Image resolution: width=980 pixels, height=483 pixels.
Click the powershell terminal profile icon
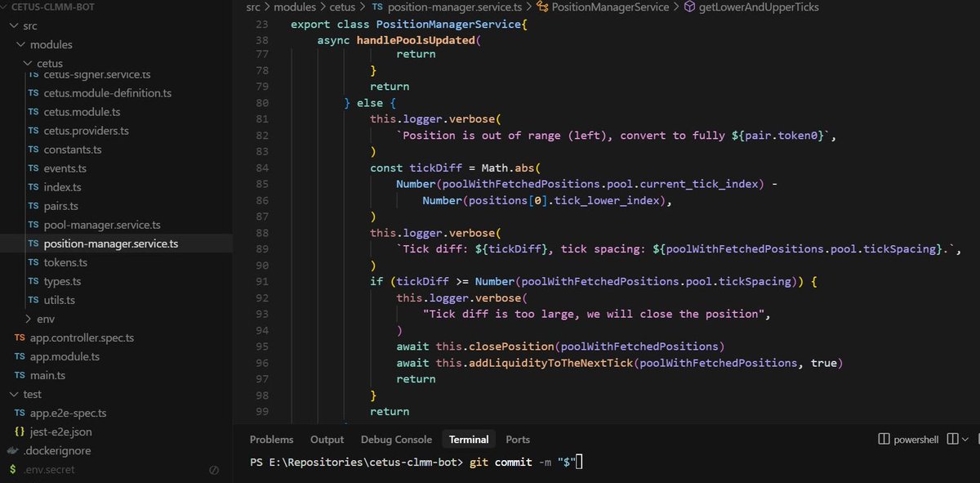click(884, 439)
